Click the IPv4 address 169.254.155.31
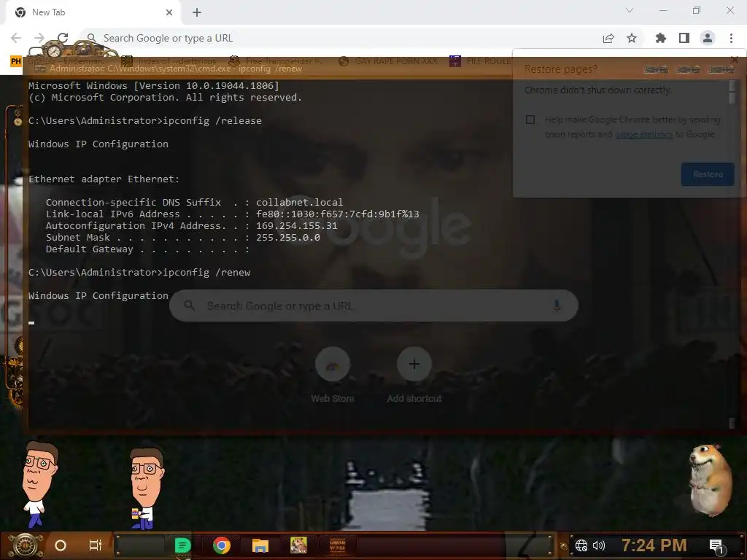The image size is (747, 560). 296,226
